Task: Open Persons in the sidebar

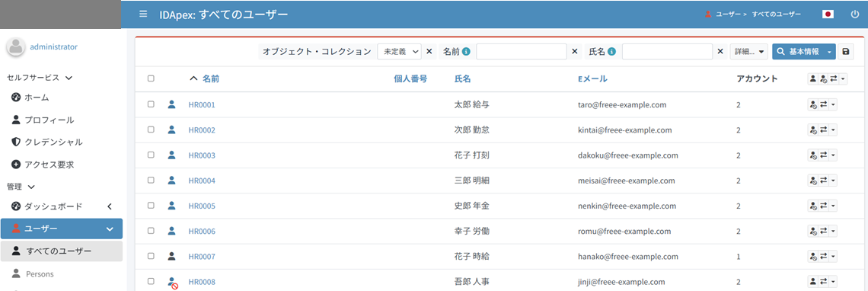Action: tap(40, 273)
